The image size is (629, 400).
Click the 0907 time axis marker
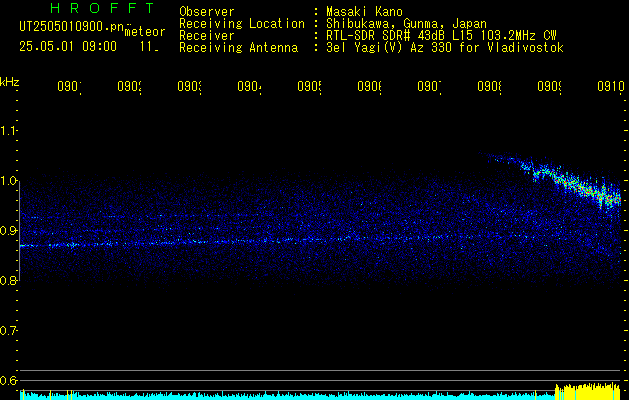click(x=429, y=86)
